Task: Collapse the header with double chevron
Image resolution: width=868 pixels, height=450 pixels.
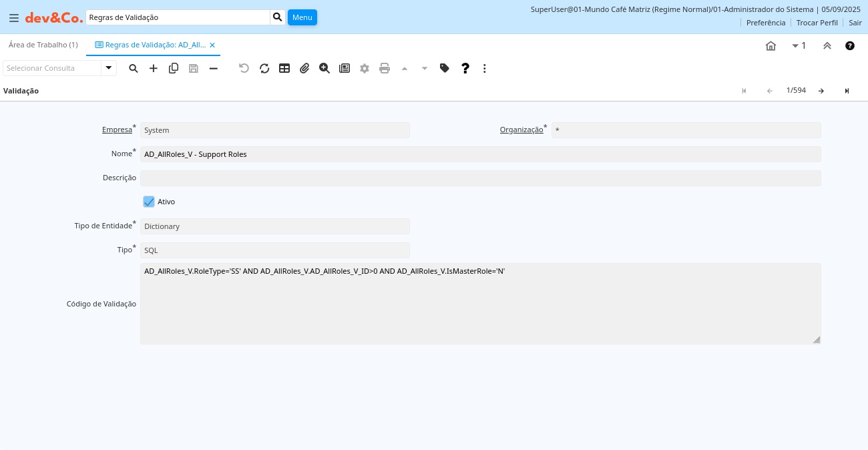Action: [827, 46]
